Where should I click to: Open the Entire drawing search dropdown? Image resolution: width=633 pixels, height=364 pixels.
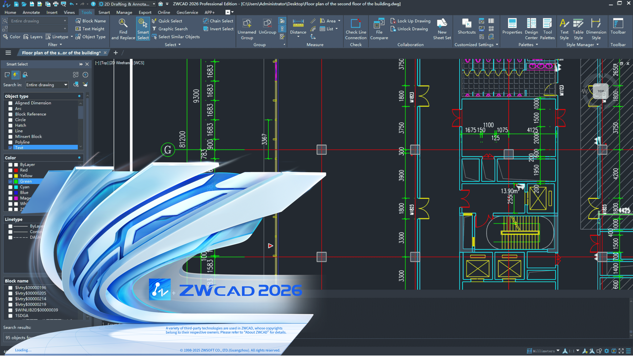65,85
